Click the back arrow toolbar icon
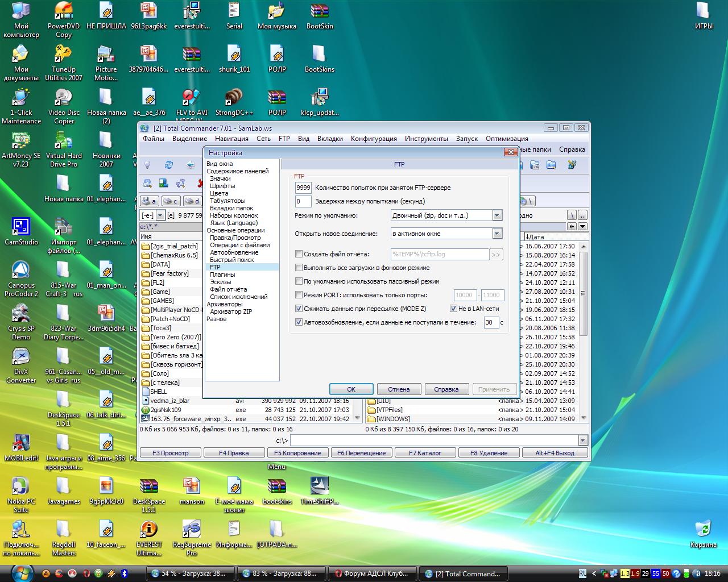The image size is (728, 582). click(190, 165)
